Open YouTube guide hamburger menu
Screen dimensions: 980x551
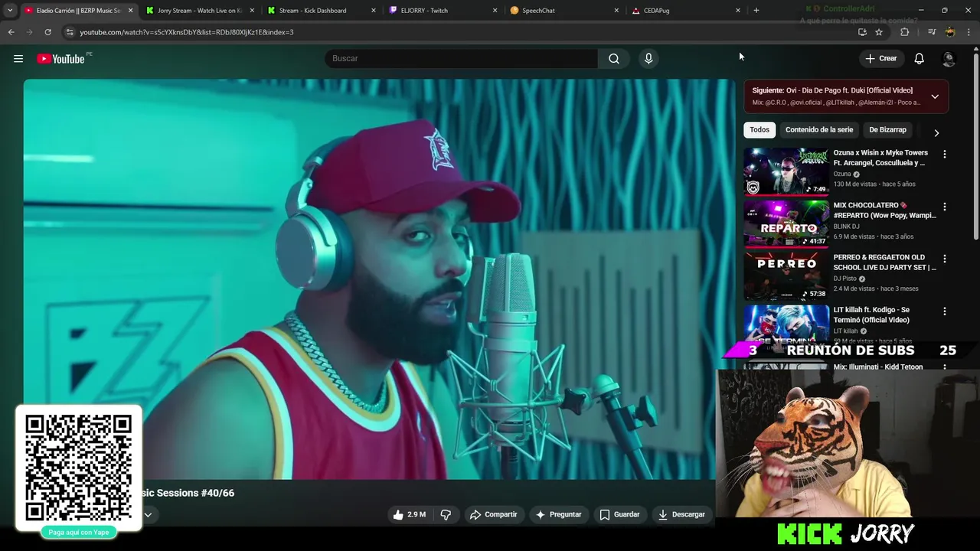click(x=18, y=58)
